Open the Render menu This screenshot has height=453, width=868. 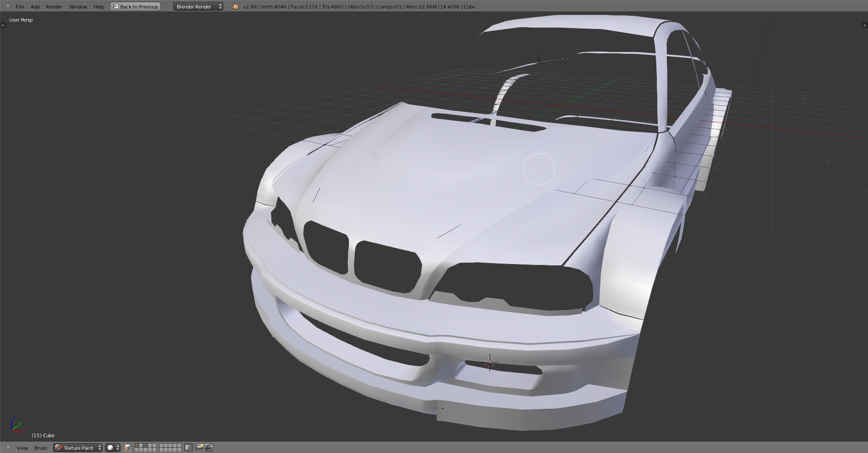click(x=54, y=7)
